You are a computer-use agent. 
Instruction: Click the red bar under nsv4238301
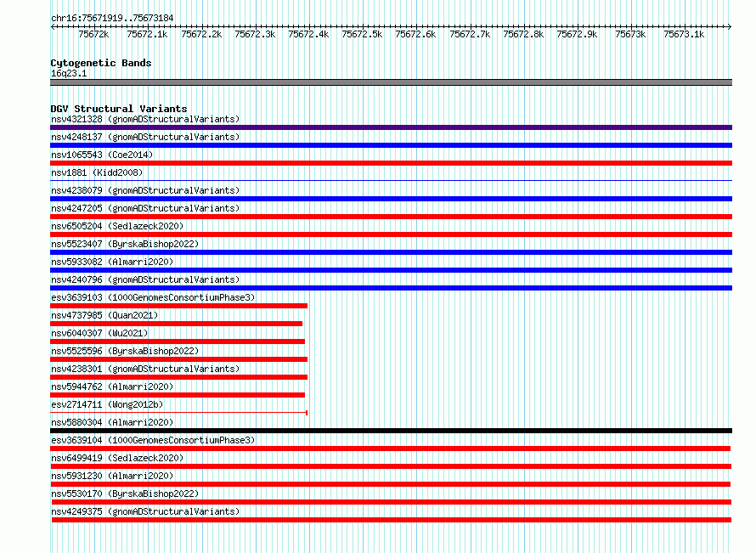pyautogui.click(x=179, y=377)
